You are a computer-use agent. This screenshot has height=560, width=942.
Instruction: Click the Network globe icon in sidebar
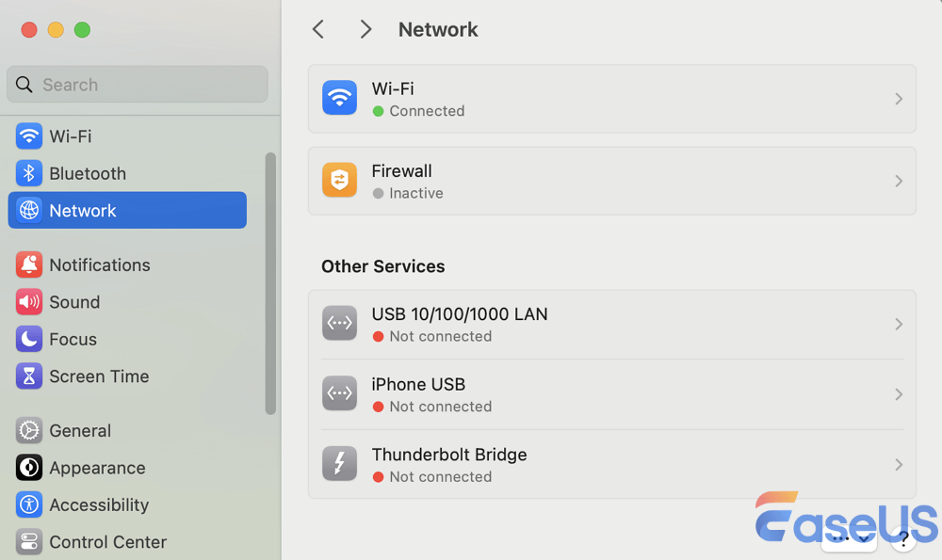click(28, 210)
